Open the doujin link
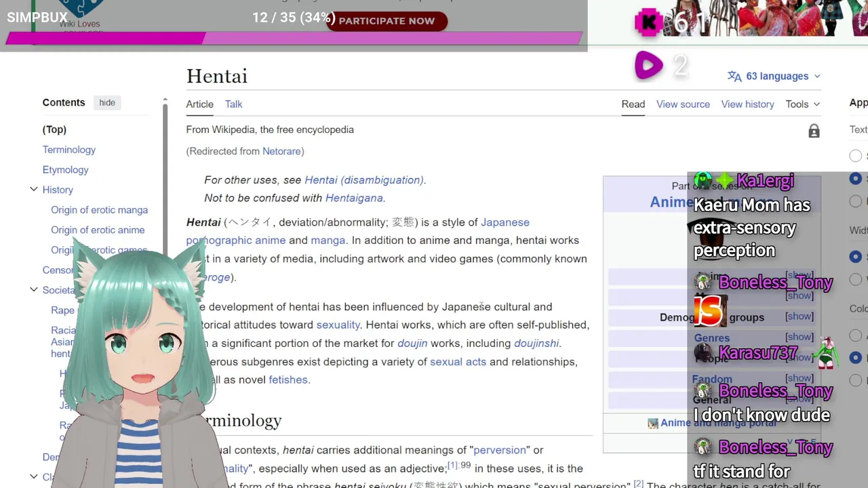The image size is (868, 488). (412, 343)
